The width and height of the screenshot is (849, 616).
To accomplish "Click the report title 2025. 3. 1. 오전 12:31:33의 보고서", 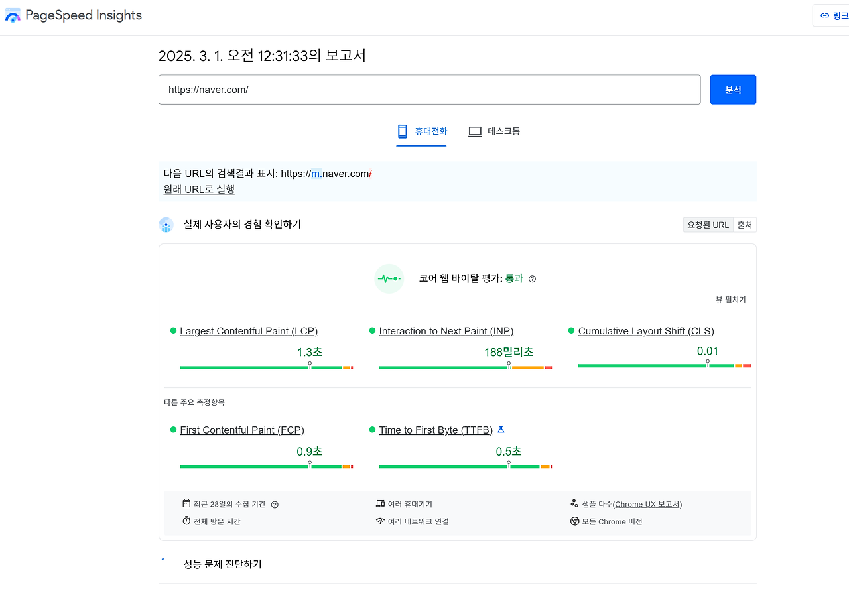I will coord(262,56).
